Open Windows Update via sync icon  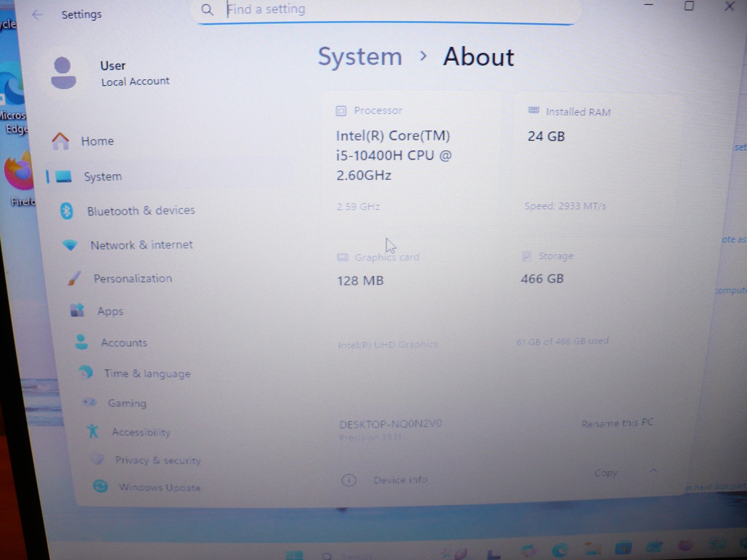100,486
